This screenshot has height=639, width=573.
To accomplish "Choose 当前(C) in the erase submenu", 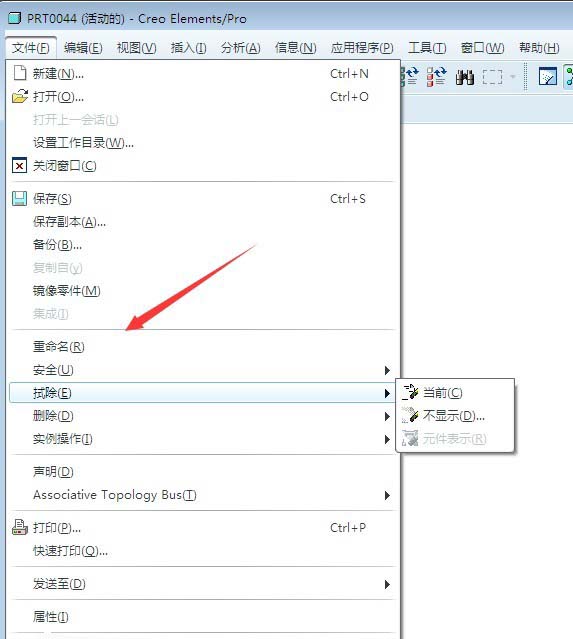I will pos(455,393).
